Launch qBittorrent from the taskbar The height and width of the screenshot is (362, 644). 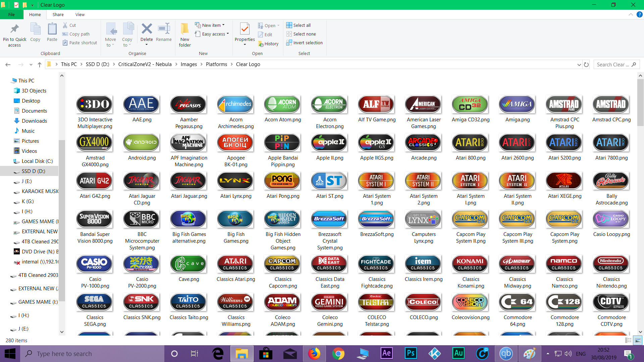click(x=506, y=354)
